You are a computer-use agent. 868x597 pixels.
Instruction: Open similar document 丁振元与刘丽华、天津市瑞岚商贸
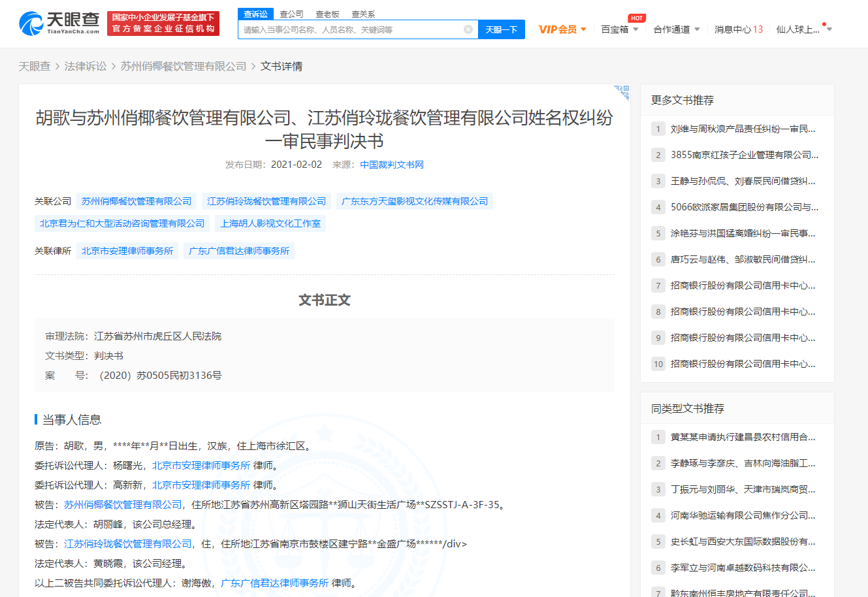point(743,489)
